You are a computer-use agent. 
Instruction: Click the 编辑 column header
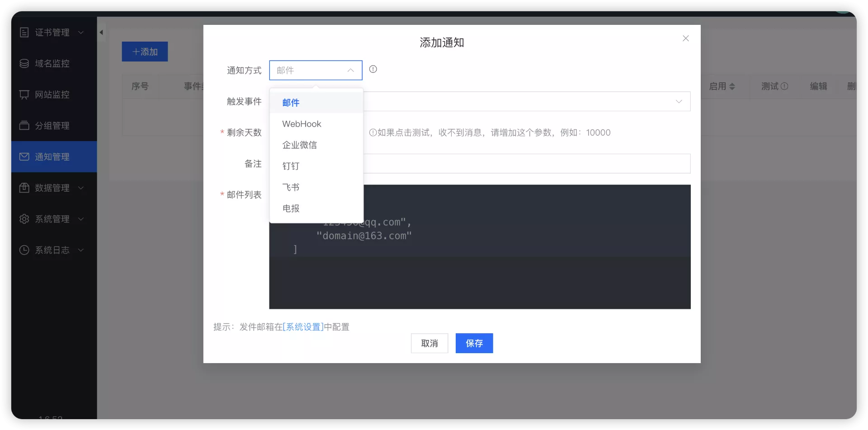pyautogui.click(x=818, y=86)
